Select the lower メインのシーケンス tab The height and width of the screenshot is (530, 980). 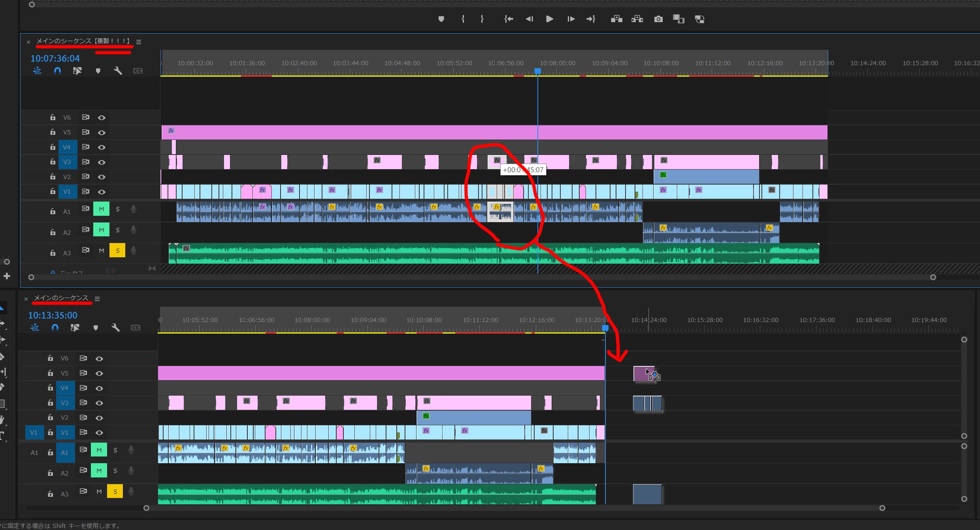click(x=61, y=298)
